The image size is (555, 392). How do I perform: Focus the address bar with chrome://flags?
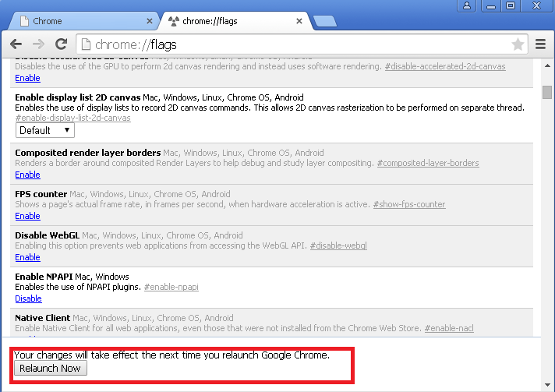pyautogui.click(x=302, y=44)
